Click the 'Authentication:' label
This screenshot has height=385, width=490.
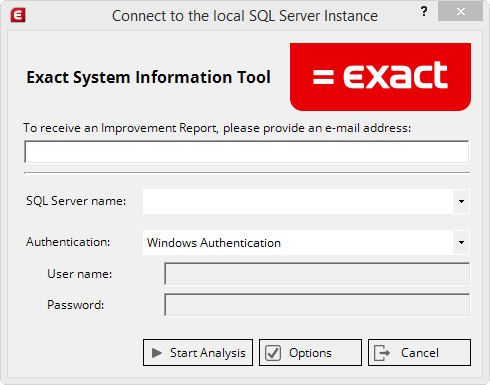pos(68,242)
